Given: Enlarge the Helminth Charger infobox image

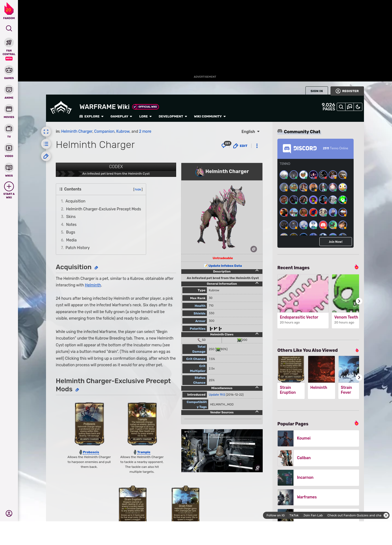Looking at the screenshot, I should point(254,249).
